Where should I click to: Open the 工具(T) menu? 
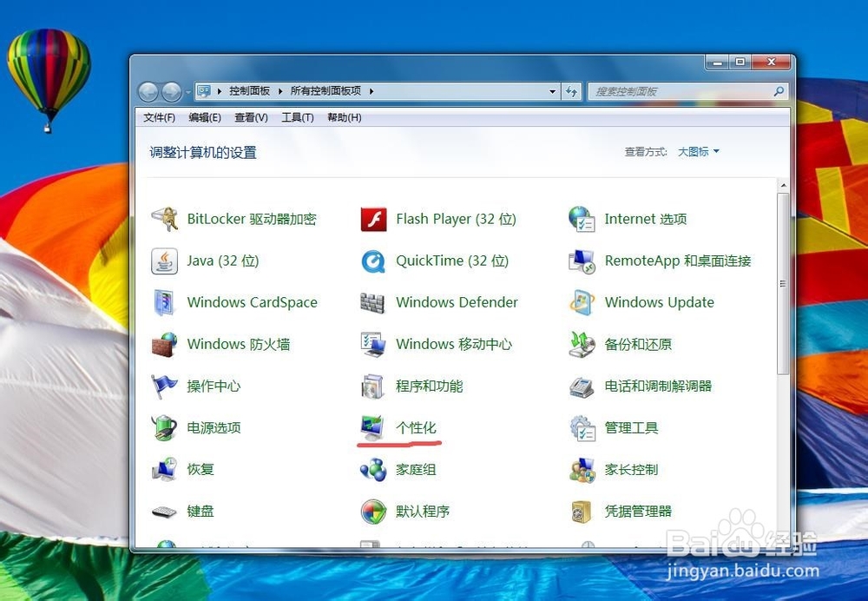[x=297, y=117]
